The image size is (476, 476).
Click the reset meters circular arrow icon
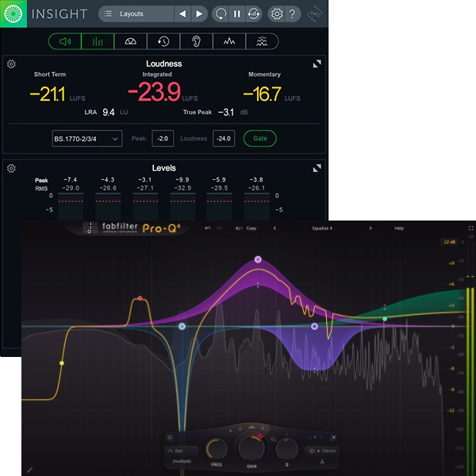coord(221,13)
